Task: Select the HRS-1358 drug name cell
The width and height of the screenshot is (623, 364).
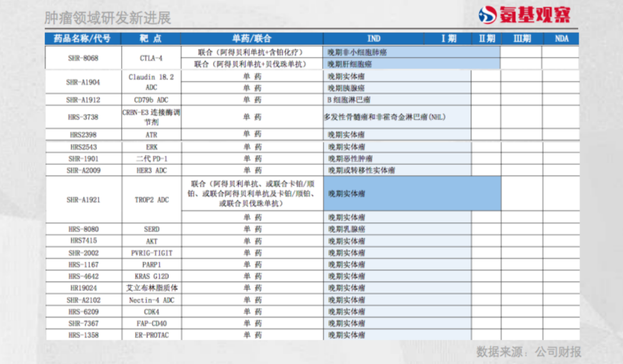Action: tap(83, 335)
